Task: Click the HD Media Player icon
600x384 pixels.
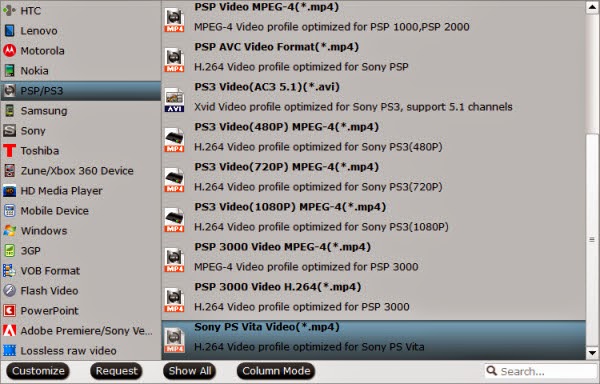Action: [x=10, y=190]
